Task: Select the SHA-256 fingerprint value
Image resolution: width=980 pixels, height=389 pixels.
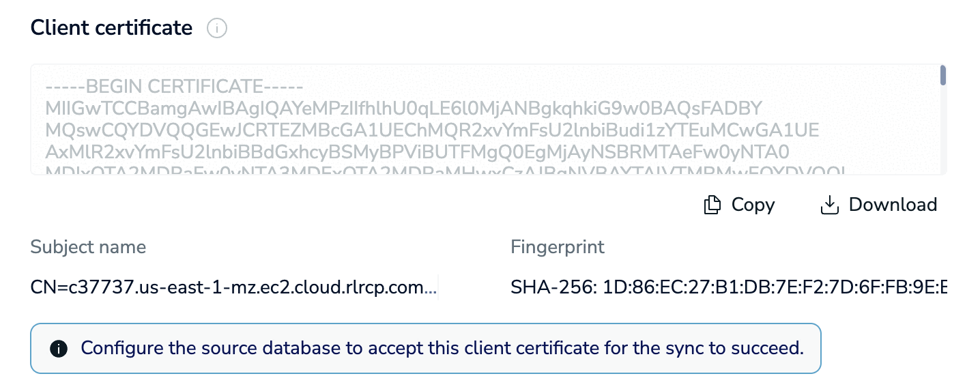Action: pos(729,289)
